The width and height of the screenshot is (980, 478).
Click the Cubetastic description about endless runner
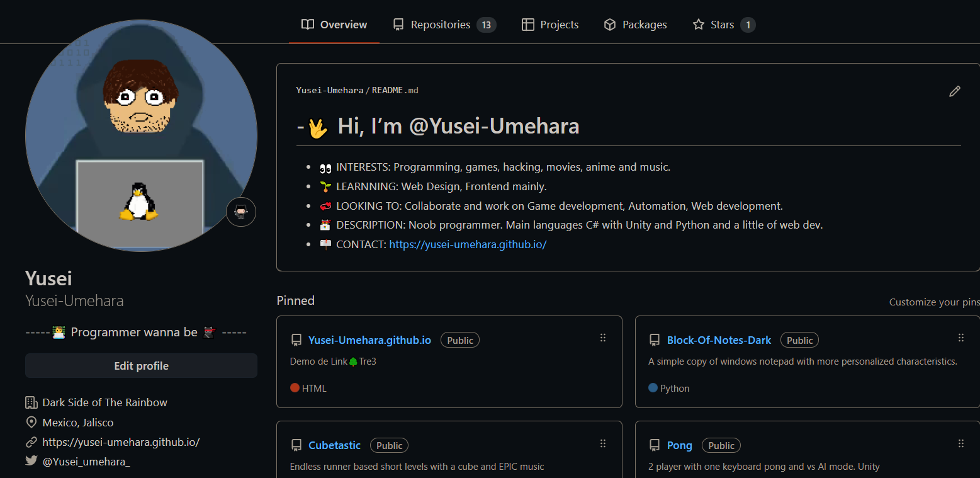click(417, 467)
